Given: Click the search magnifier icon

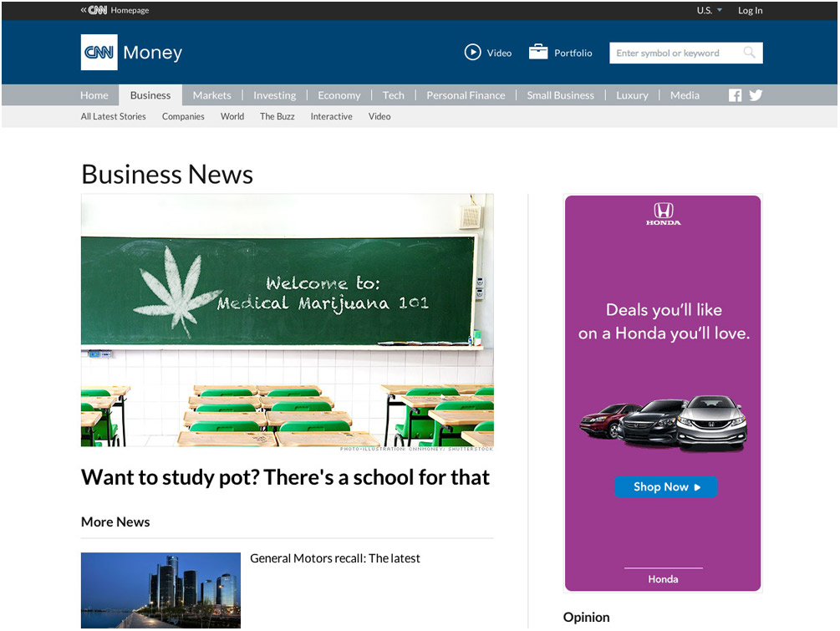Looking at the screenshot, I should tap(749, 53).
